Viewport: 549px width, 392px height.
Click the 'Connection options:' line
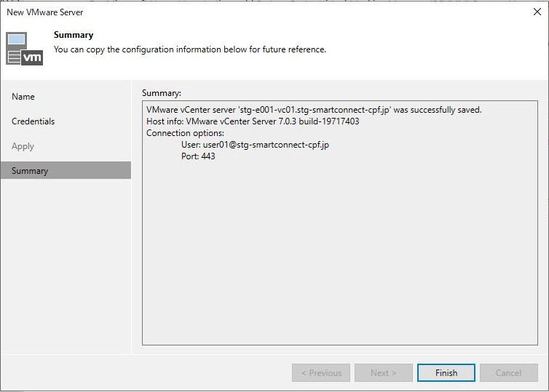click(185, 133)
